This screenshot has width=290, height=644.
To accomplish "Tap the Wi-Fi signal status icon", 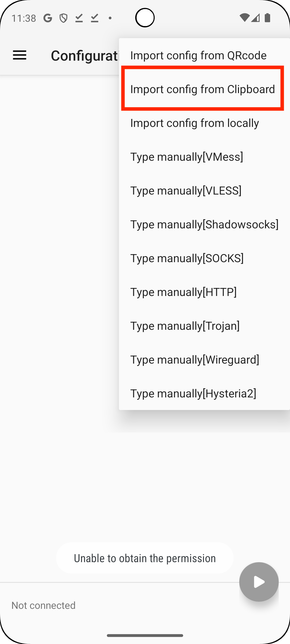I will click(x=244, y=18).
